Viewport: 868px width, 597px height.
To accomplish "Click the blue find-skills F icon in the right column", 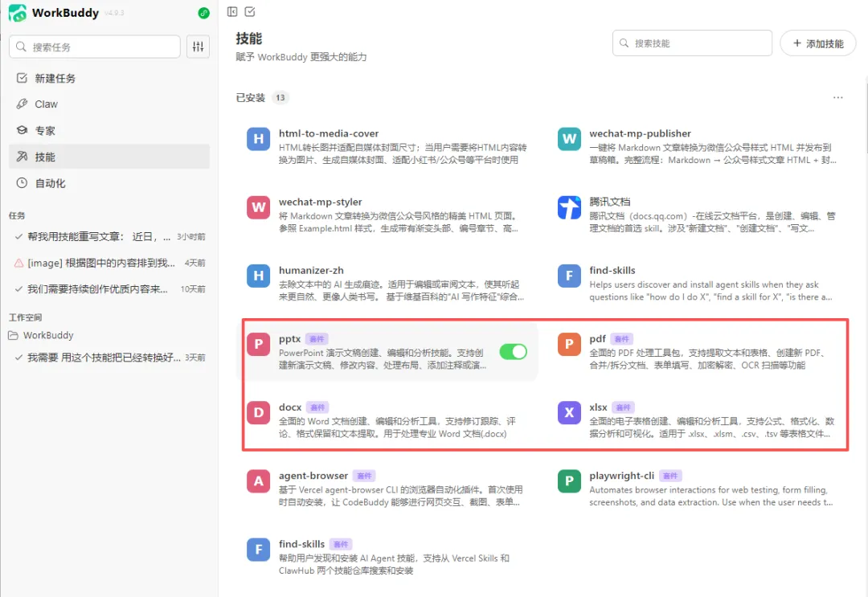I will click(x=569, y=276).
